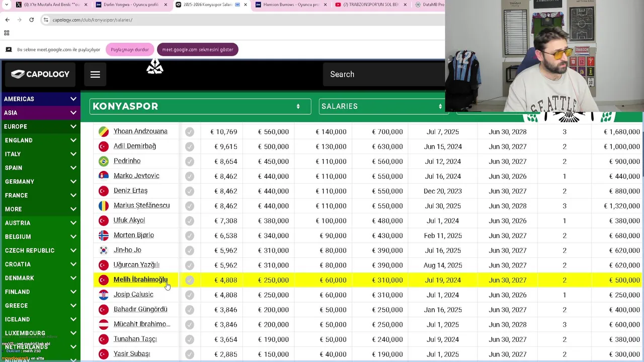Viewport: 644px width, 362px height.
Task: Expand the FRANCE sidebar item
Action: coord(40,195)
